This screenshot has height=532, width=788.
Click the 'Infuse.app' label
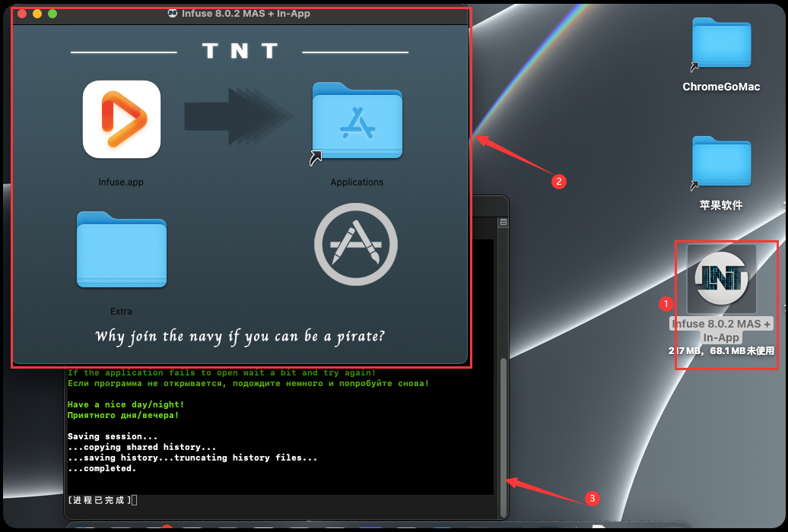[121, 182]
